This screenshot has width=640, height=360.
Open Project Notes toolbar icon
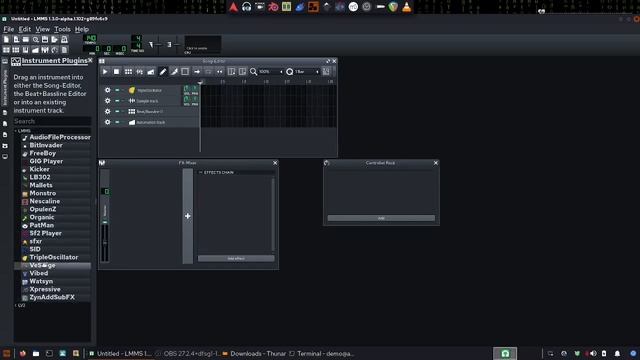pyautogui.click(x=64, y=50)
